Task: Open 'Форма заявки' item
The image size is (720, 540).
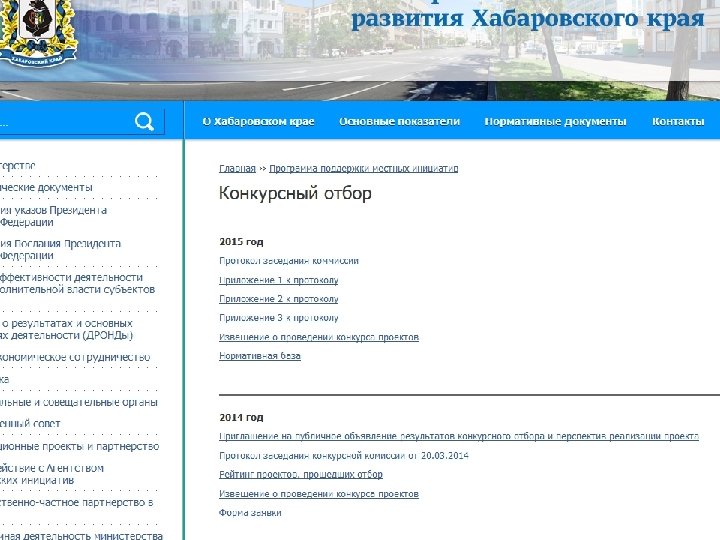Action: (250, 513)
